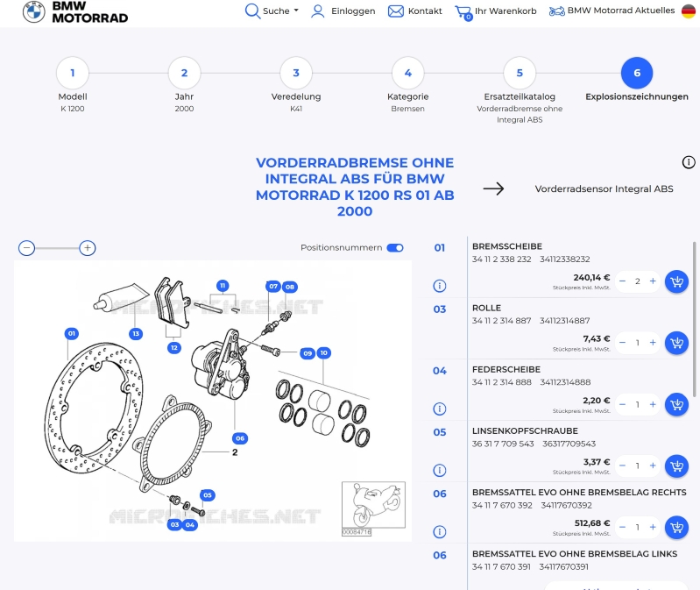This screenshot has height=590, width=700.
Task: Click the magnifier search icon
Action: point(252,11)
